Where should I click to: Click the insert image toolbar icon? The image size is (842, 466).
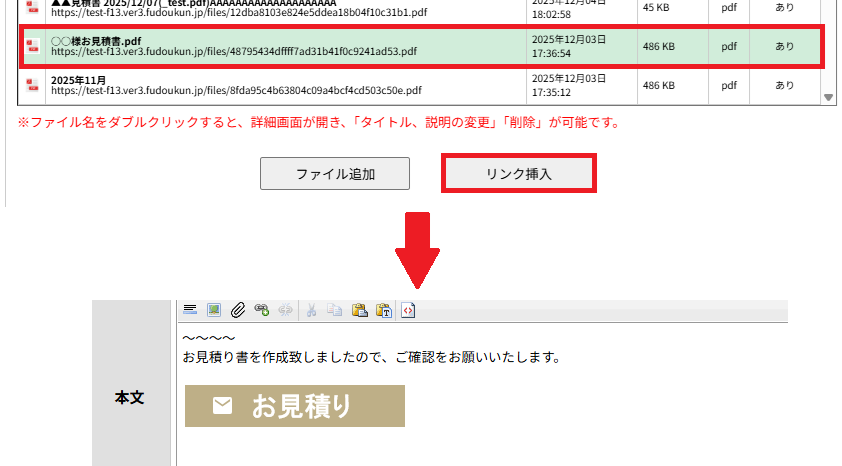coord(213,311)
